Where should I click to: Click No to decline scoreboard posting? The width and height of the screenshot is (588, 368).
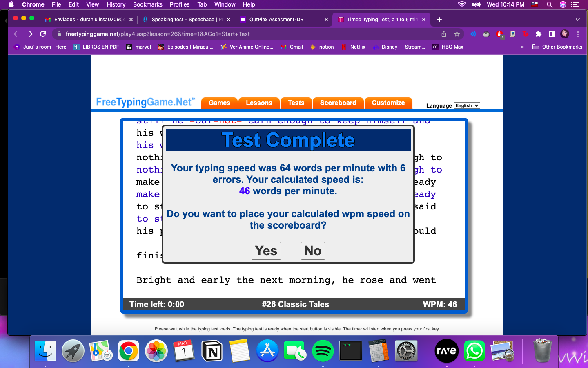click(313, 251)
